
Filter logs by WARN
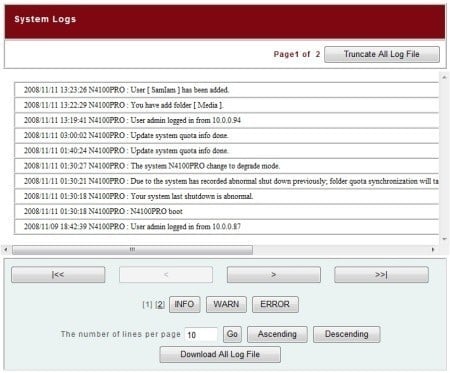(x=226, y=304)
